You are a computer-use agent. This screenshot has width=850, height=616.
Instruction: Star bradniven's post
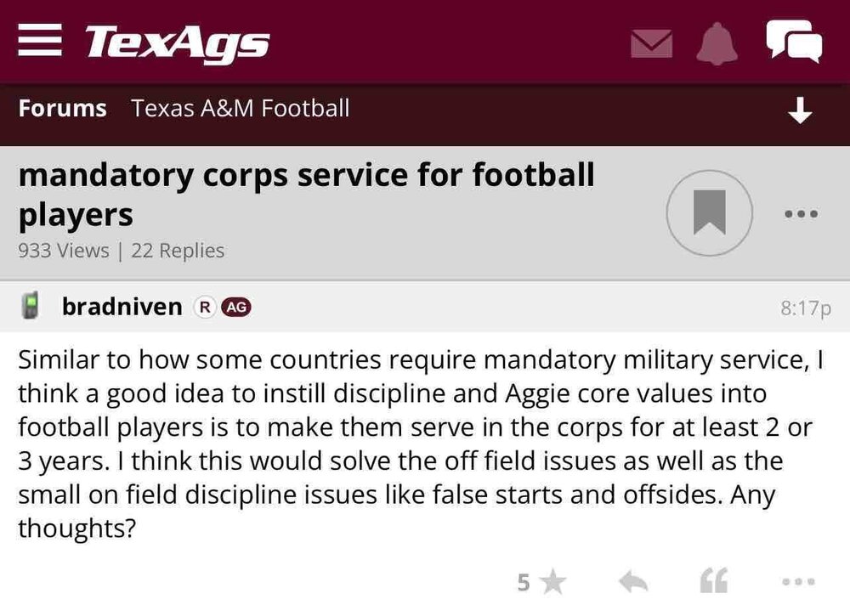tap(552, 583)
